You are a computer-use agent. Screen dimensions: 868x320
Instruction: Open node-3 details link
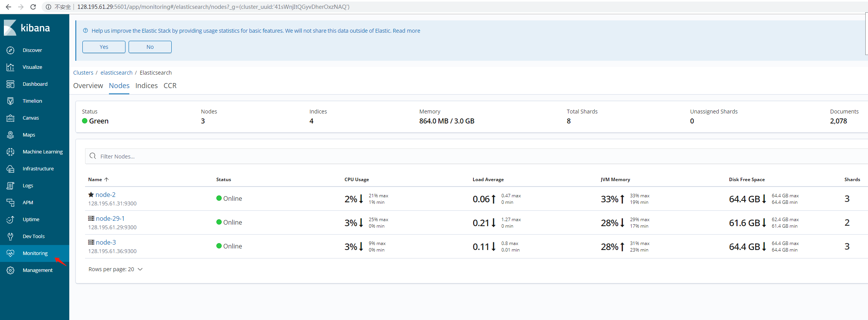(106, 242)
